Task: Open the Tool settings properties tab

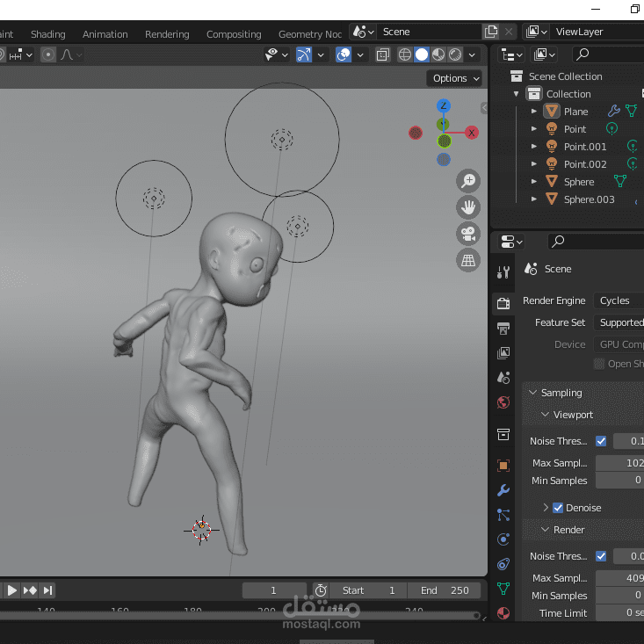Action: [x=503, y=272]
